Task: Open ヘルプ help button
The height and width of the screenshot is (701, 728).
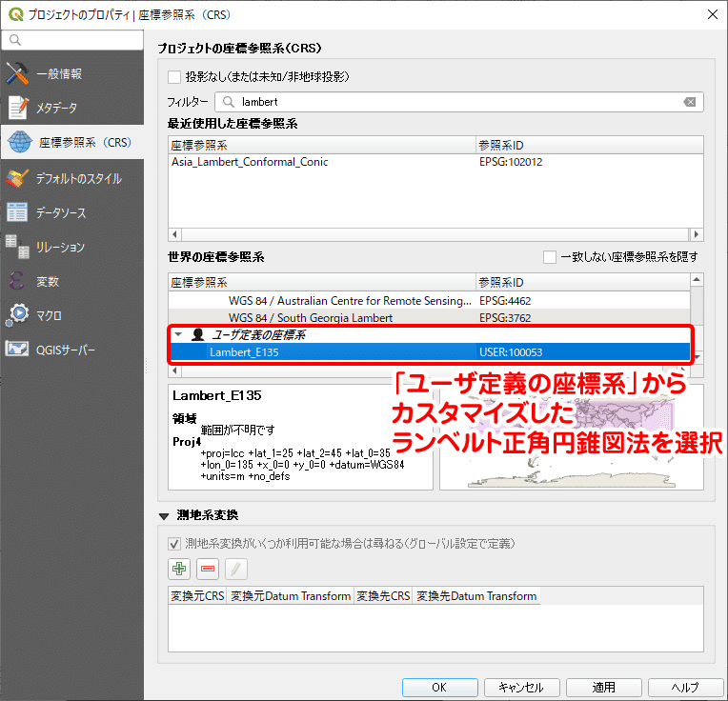Action: (686, 687)
